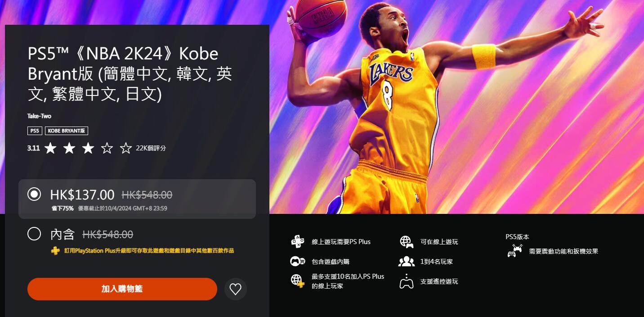Open the Take-Two publisher link
The width and height of the screenshot is (644, 317).
click(39, 116)
